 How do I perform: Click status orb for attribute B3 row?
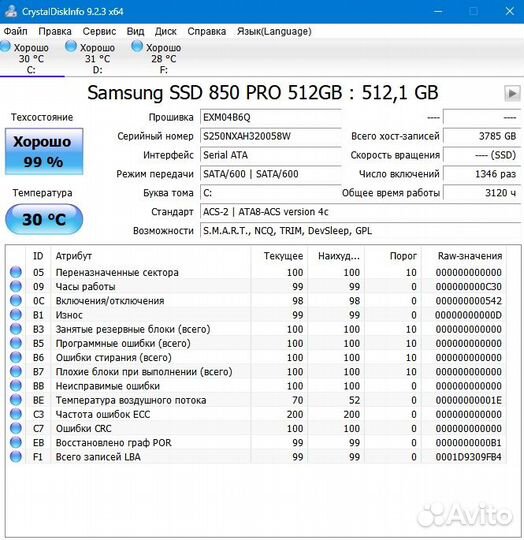tap(15, 329)
